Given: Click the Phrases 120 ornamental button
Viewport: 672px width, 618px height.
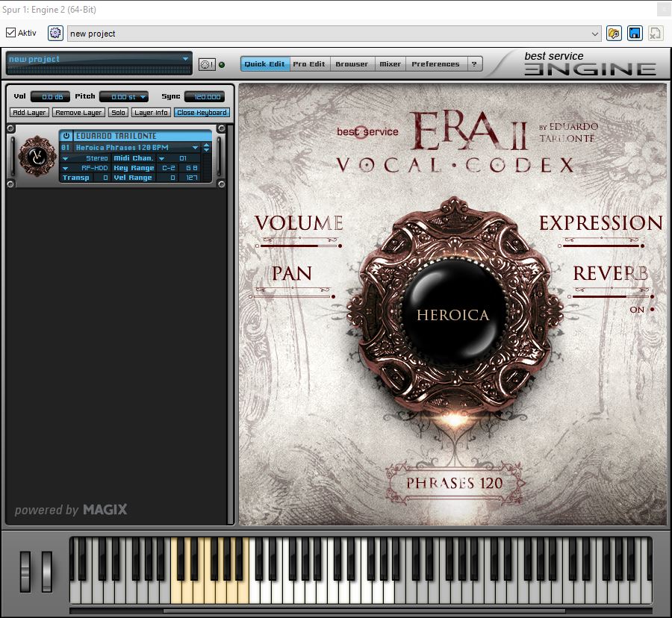Looking at the screenshot, I should 455,483.
